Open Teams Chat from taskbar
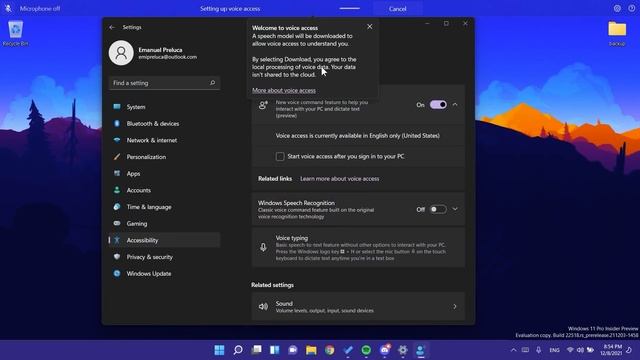 click(293, 350)
